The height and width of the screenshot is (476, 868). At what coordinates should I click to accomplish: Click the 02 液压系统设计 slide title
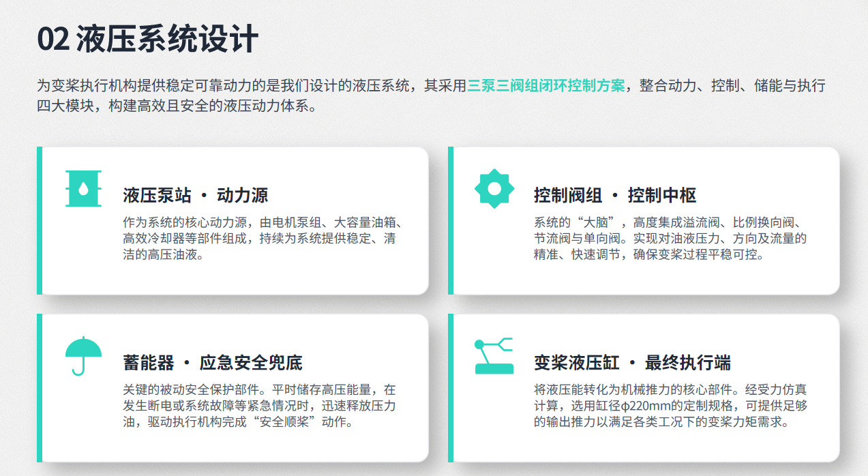coord(147,40)
